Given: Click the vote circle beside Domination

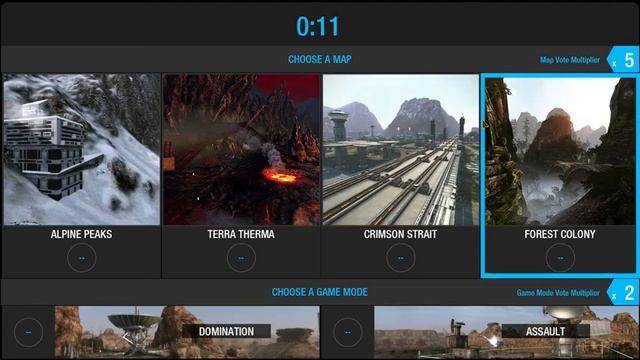Looking at the screenshot, I should coord(28,332).
